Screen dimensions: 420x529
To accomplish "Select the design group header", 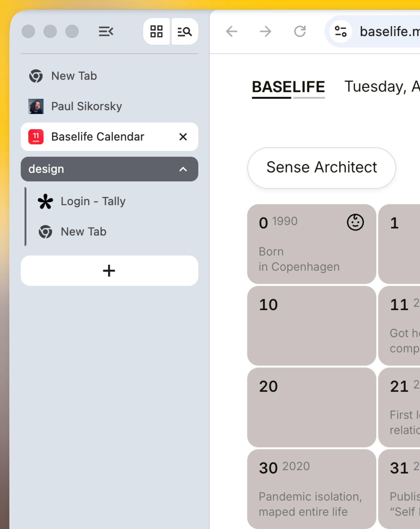I will point(109,169).
